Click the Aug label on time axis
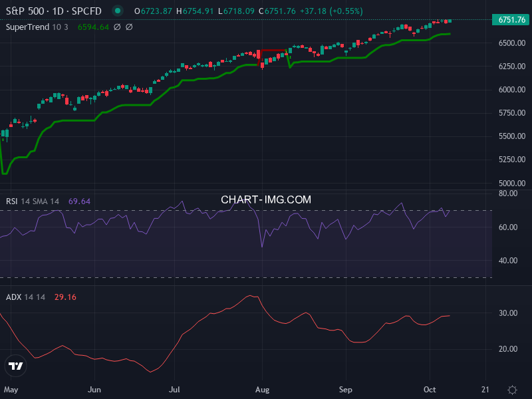Viewport: 532px width, 399px height. [262, 389]
